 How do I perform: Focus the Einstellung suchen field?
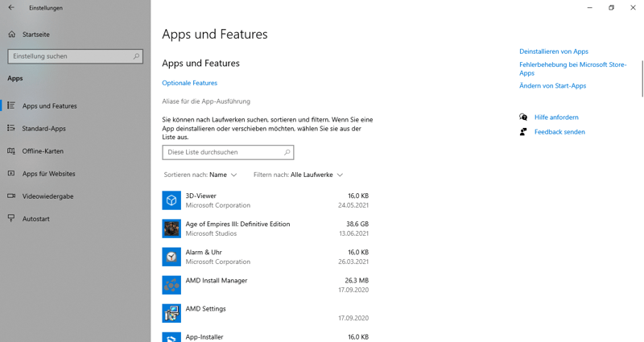[x=75, y=56]
